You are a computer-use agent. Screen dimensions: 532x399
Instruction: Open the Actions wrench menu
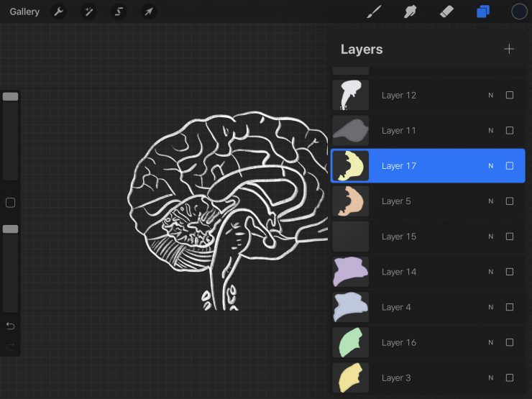58,12
